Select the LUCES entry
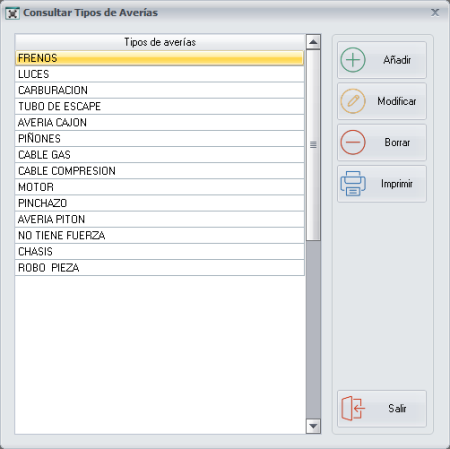 click(x=159, y=74)
